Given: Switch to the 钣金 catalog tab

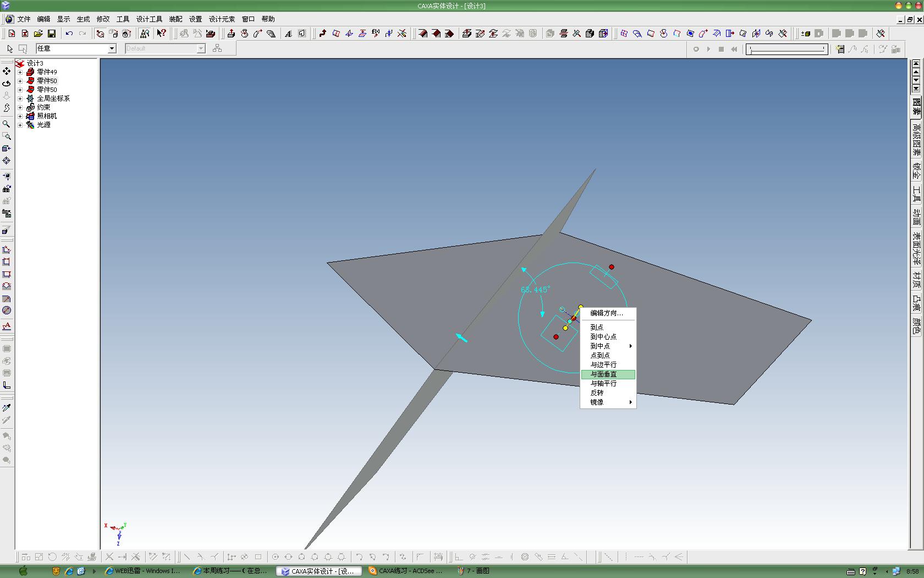Looking at the screenshot, I should [x=916, y=171].
